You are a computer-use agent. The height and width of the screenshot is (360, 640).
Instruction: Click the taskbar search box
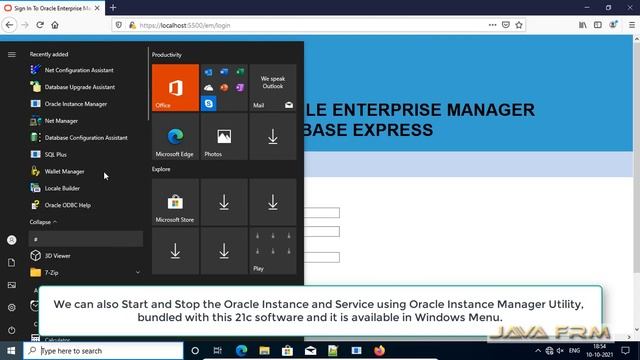click(x=103, y=351)
